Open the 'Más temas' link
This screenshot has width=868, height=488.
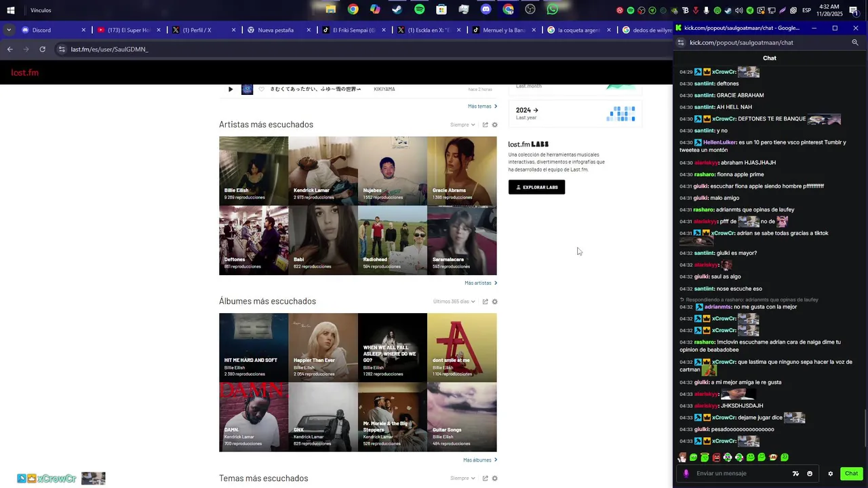(x=482, y=106)
